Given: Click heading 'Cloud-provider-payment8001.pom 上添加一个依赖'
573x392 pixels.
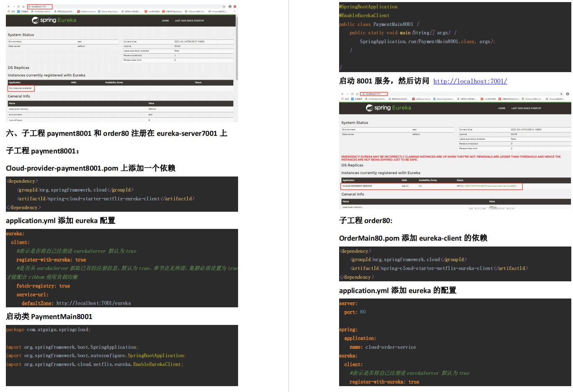Looking at the screenshot, I should tap(91, 168).
